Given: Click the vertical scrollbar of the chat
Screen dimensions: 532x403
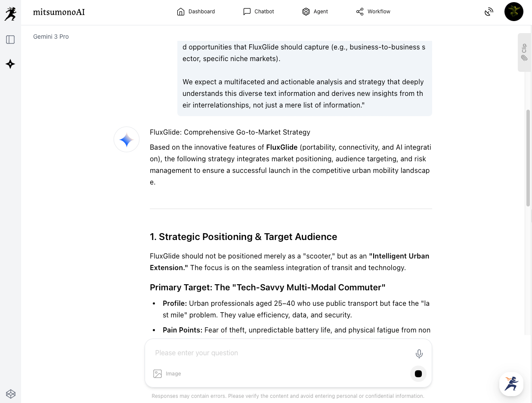Looking at the screenshot, I should [x=528, y=158].
